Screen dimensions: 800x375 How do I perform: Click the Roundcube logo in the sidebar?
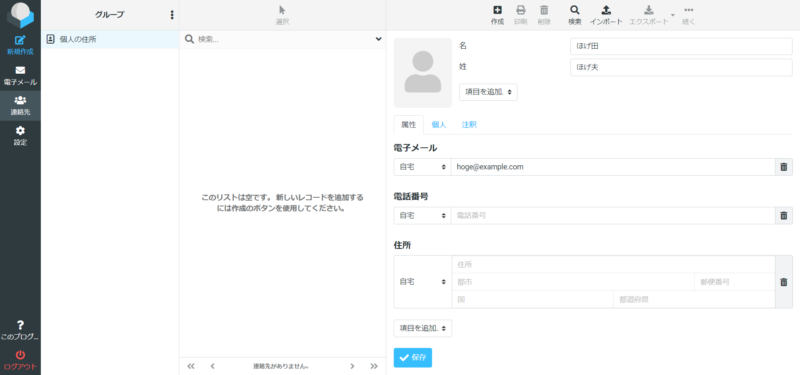tap(20, 15)
